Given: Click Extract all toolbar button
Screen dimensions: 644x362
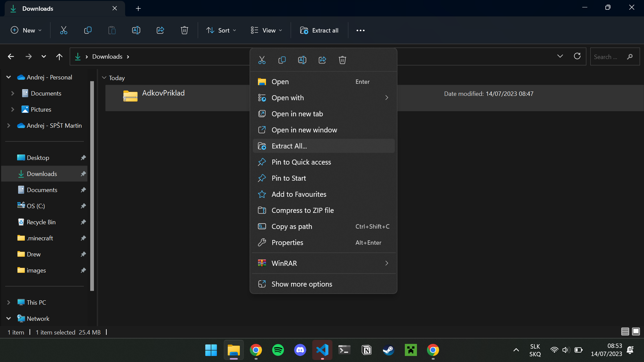Looking at the screenshot, I should click(319, 31).
